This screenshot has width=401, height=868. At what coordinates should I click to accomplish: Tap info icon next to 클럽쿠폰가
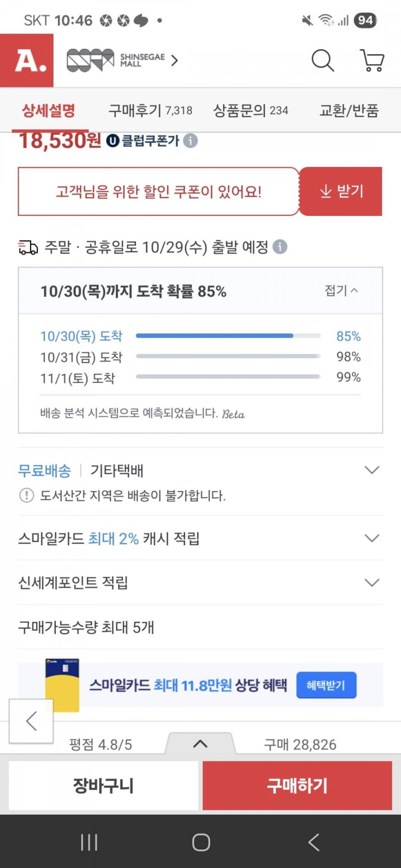tap(191, 141)
